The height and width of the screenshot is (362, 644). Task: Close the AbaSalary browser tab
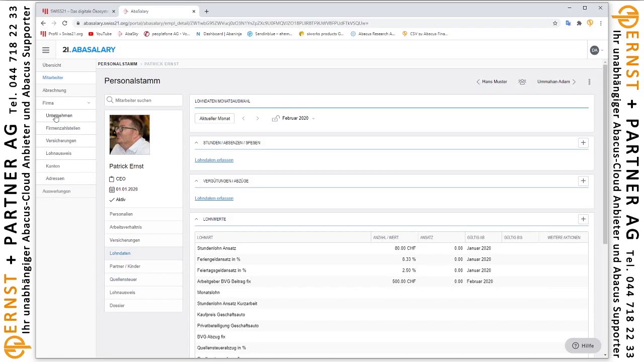tap(194, 11)
